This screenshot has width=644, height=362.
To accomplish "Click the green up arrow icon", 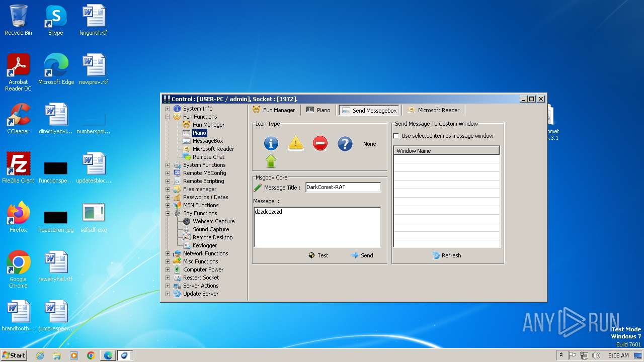I will coord(271,161).
